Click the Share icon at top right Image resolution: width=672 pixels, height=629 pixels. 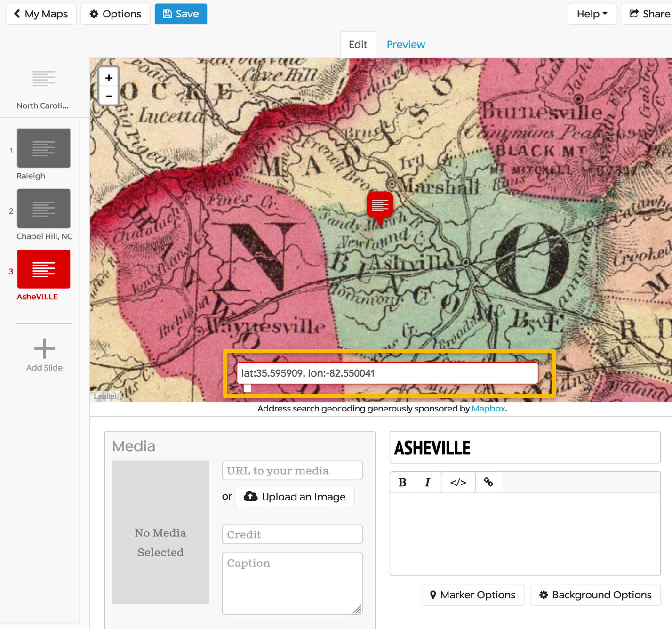coord(633,14)
